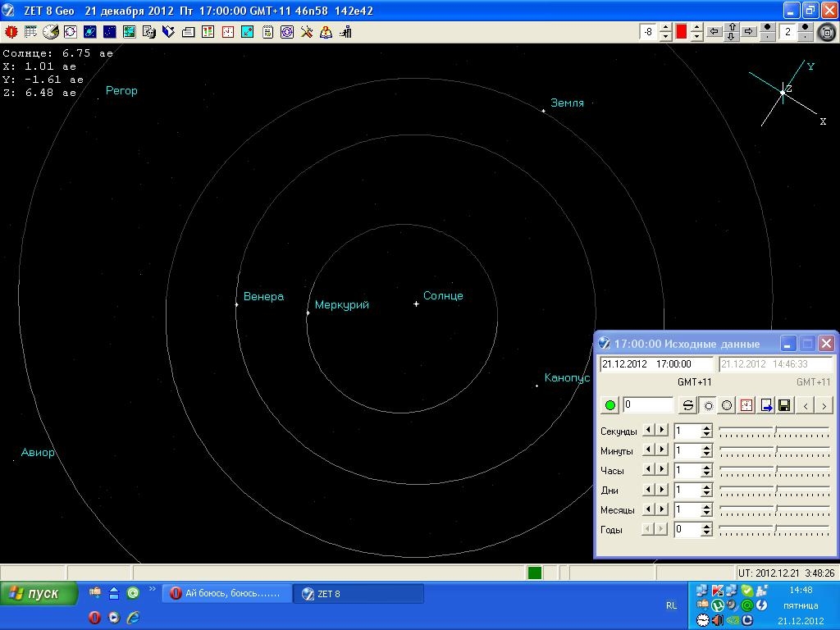
Task: Click the date field 21.12.2012 17:00:00
Action: tap(657, 364)
